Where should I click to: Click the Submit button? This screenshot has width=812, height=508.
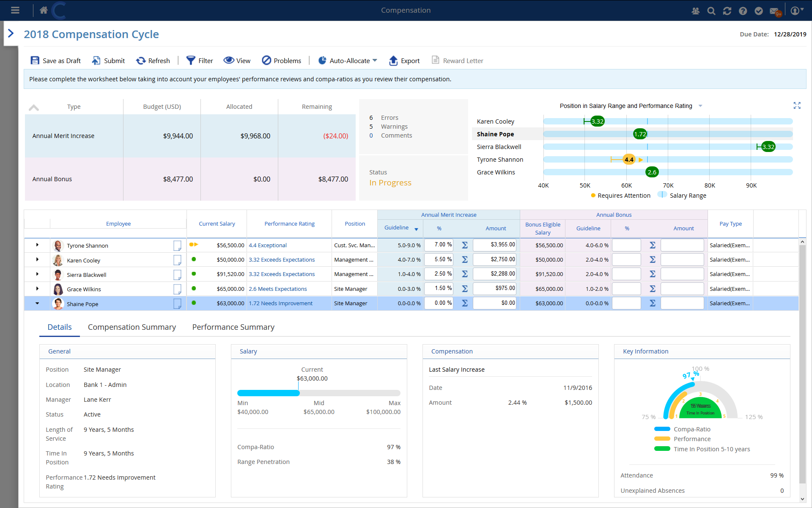pos(96,60)
